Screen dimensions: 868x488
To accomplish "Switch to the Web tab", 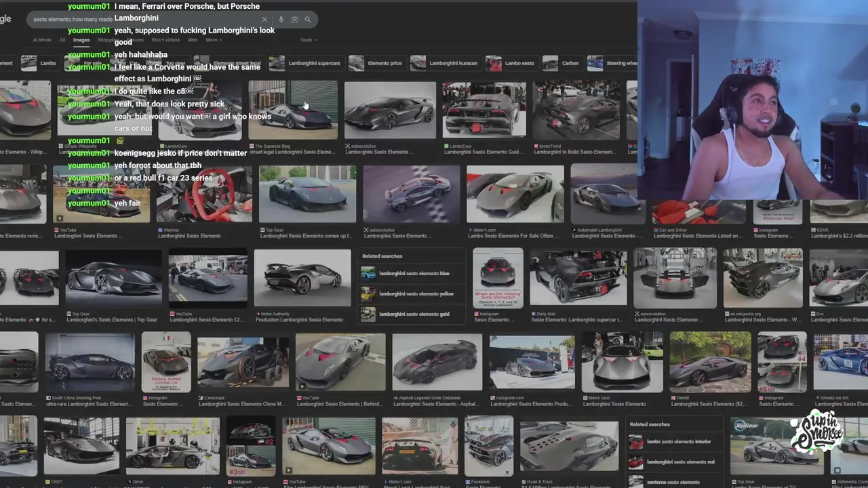I will pos(193,40).
